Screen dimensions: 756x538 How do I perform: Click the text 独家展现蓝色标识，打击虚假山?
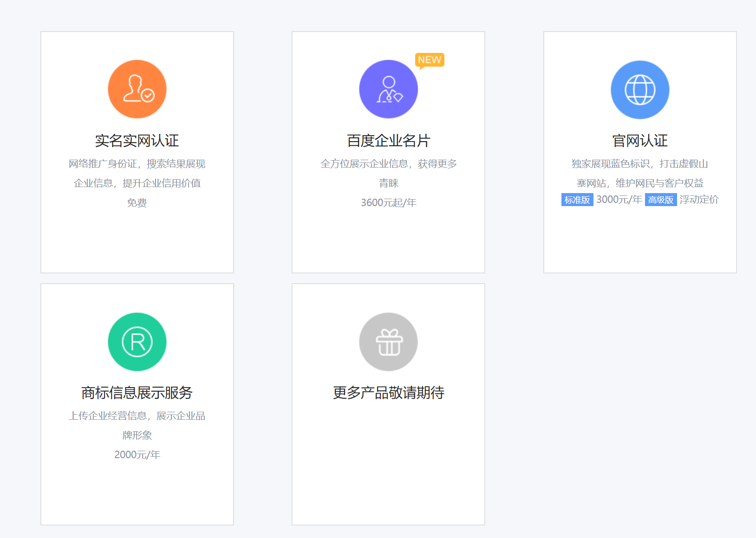tap(640, 164)
